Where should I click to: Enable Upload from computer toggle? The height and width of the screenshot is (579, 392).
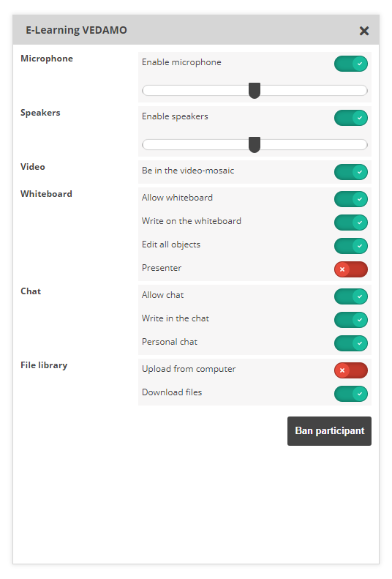tap(351, 370)
